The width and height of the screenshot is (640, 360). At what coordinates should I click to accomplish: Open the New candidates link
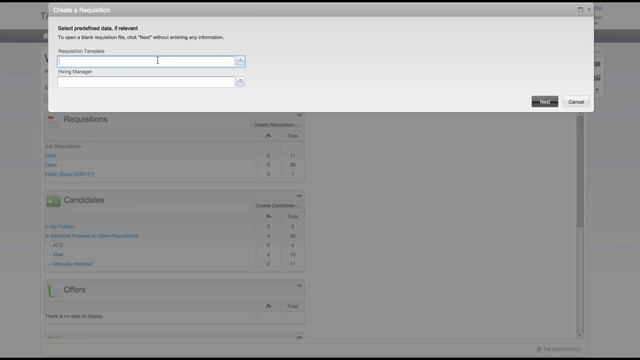coord(58,255)
